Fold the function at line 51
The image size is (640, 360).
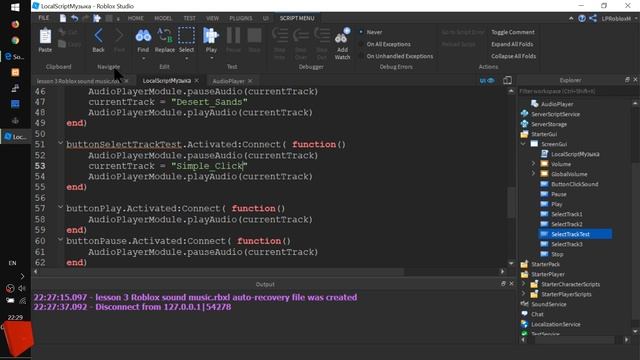coord(60,142)
